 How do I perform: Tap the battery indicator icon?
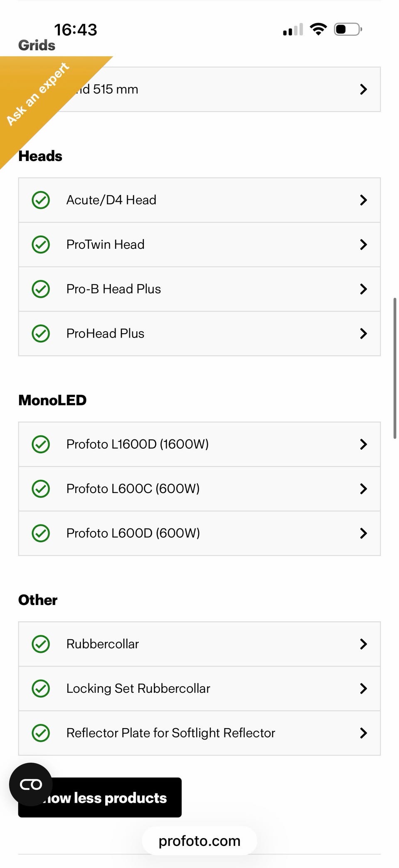pos(347,29)
